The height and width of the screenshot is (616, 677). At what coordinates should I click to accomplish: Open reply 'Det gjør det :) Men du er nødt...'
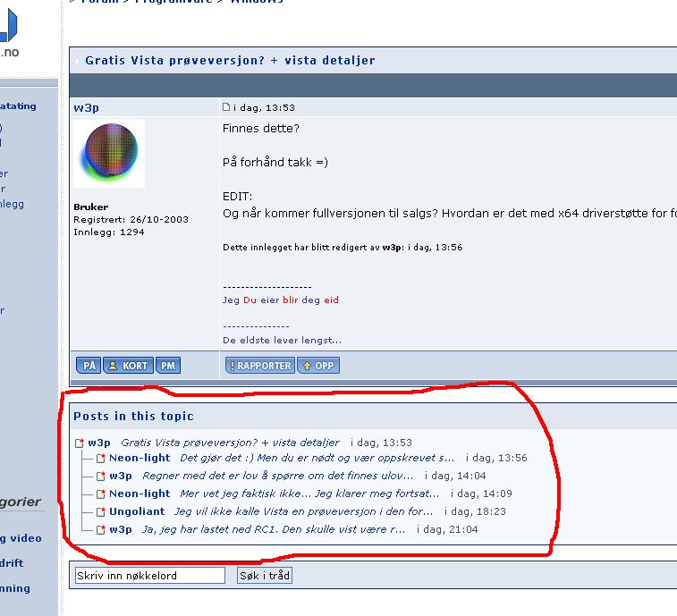(317, 458)
